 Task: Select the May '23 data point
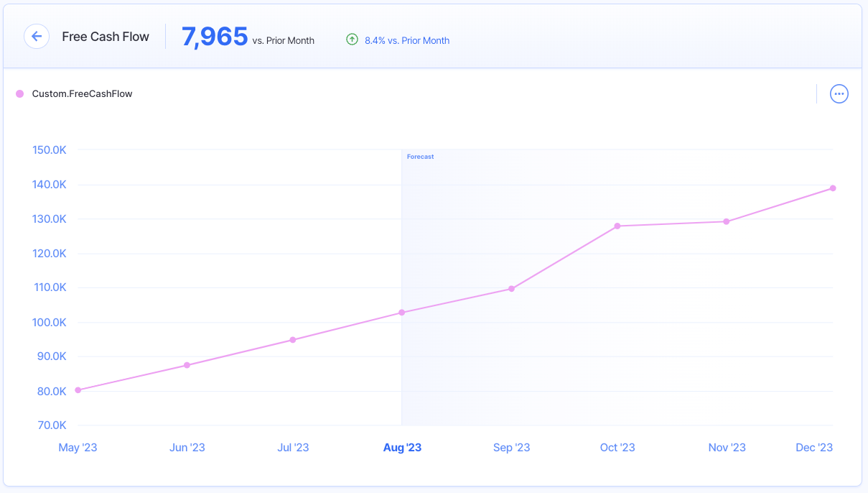(78, 390)
